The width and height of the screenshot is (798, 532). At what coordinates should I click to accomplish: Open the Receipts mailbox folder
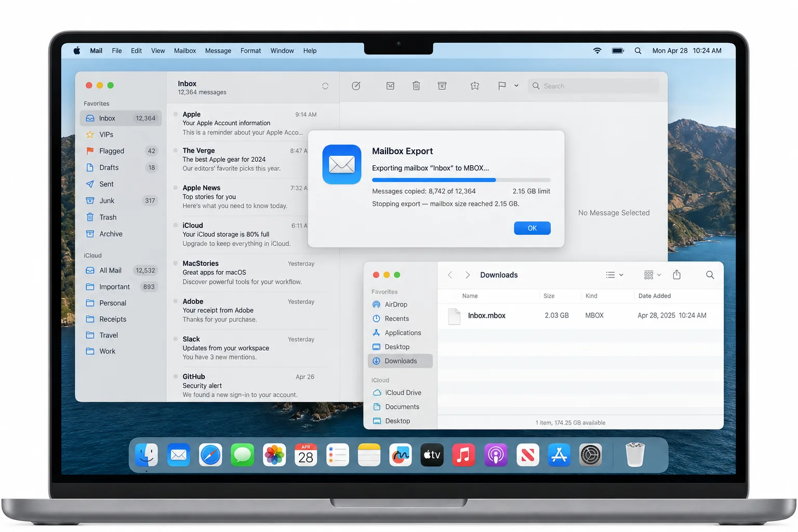pos(121,319)
